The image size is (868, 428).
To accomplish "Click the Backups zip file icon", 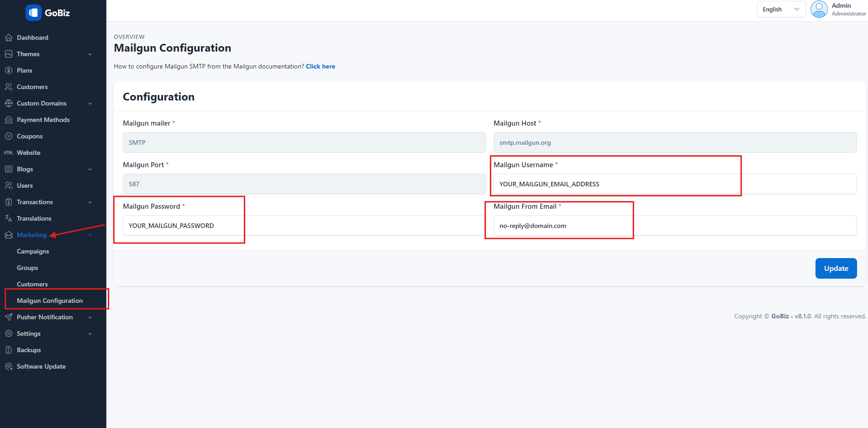I will coord(9,350).
